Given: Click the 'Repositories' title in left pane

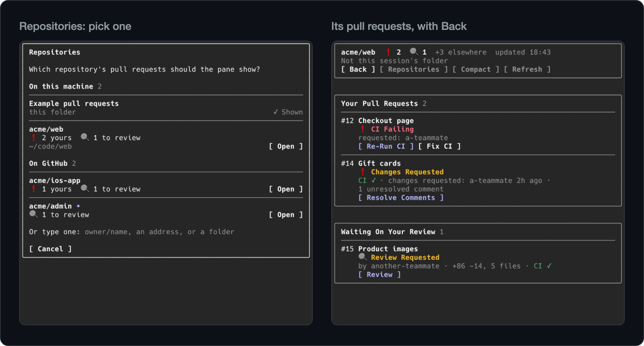Looking at the screenshot, I should pos(55,52).
